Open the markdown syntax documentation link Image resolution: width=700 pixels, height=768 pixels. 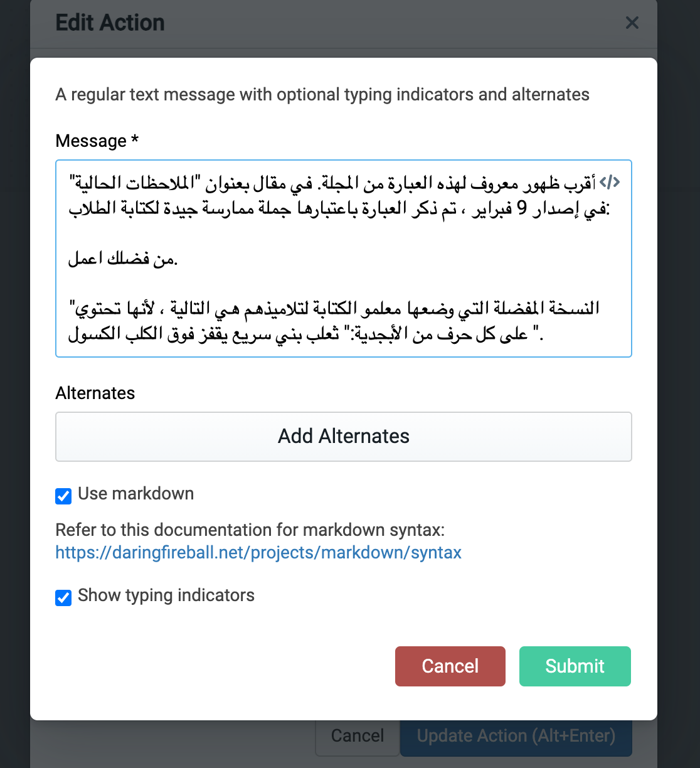tap(258, 553)
